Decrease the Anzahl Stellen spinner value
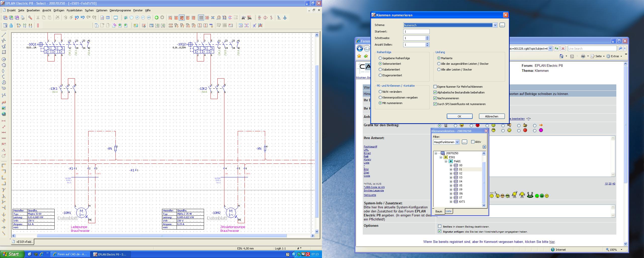 (x=427, y=46)
